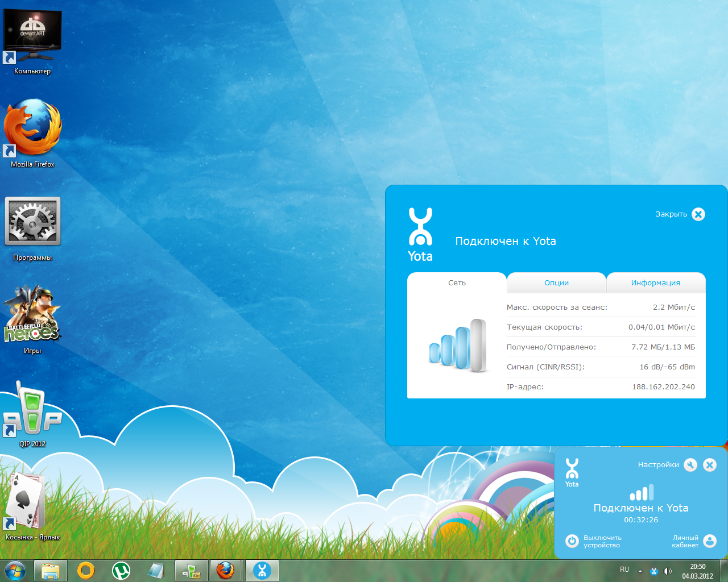
Task: Close the small Yota widget
Action: point(710,465)
